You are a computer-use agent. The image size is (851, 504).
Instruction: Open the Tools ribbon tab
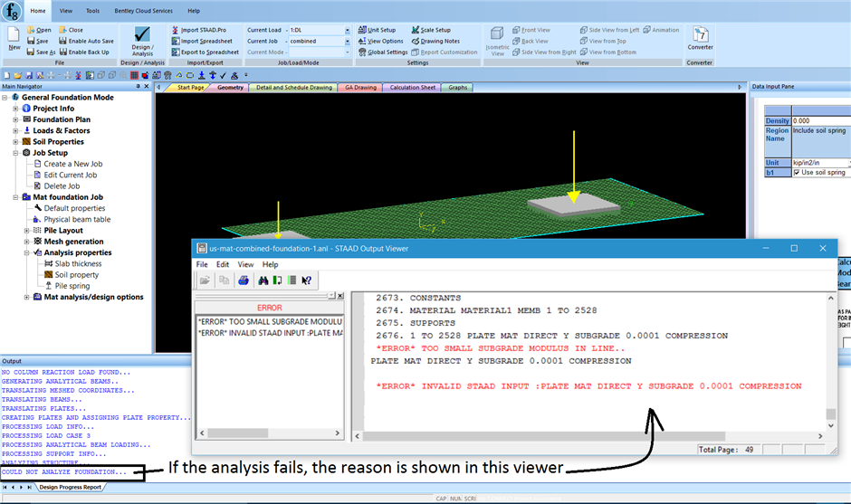click(93, 11)
